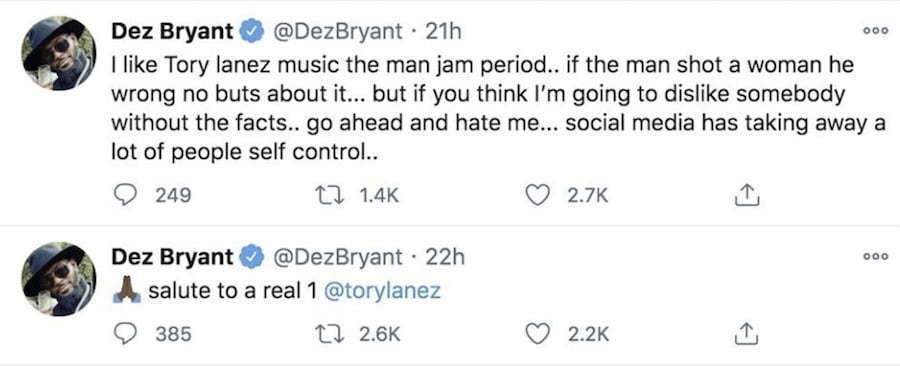Image resolution: width=900 pixels, height=366 pixels.
Task: Open more options on the 22h tweet
Action: (x=876, y=256)
